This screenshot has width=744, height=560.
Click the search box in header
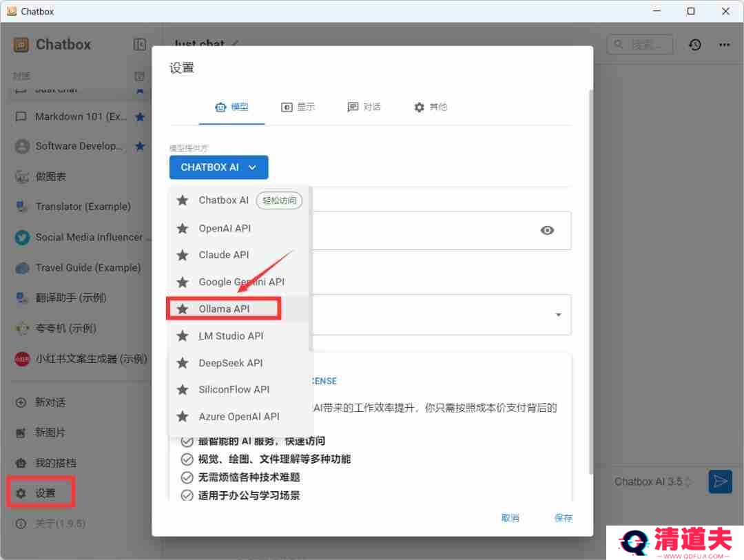pos(639,45)
